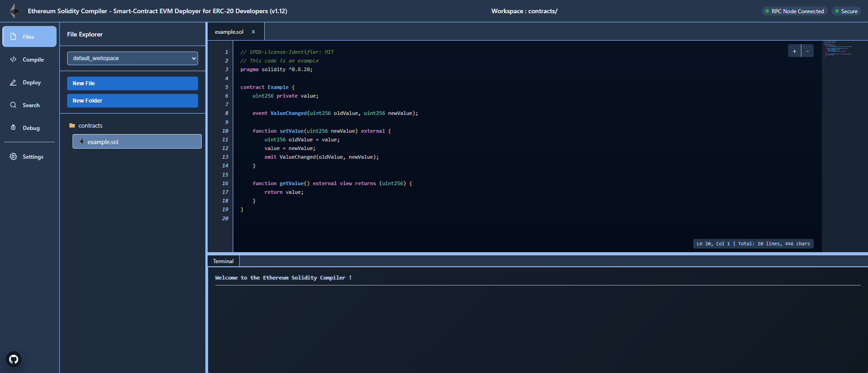The width and height of the screenshot is (868, 373).
Task: Click the Workspace : contracts/ label
Action: (x=524, y=11)
